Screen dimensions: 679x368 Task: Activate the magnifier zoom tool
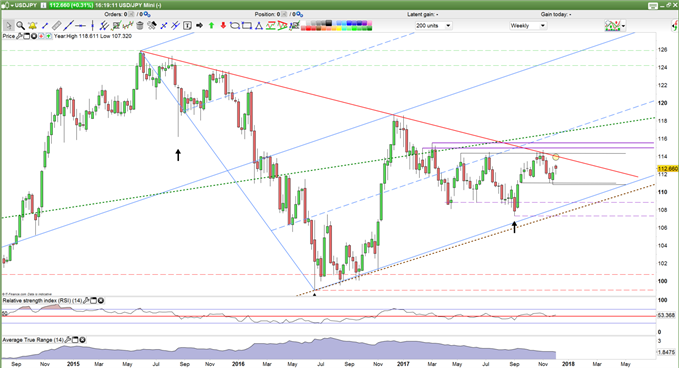point(20,26)
